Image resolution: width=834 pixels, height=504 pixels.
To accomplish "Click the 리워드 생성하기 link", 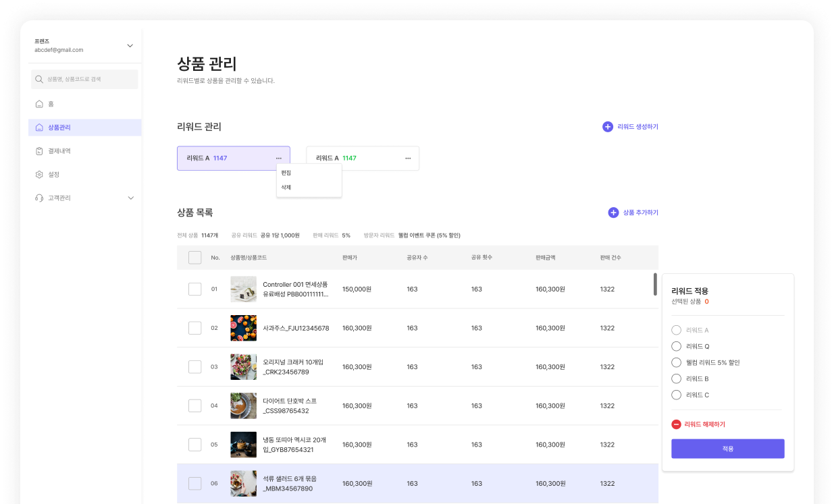I will pos(637,127).
